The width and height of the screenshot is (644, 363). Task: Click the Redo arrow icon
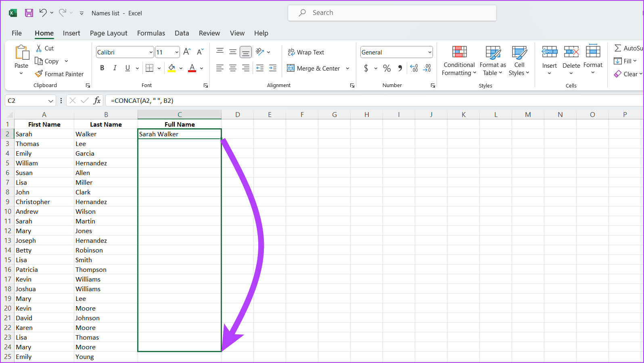click(x=63, y=13)
